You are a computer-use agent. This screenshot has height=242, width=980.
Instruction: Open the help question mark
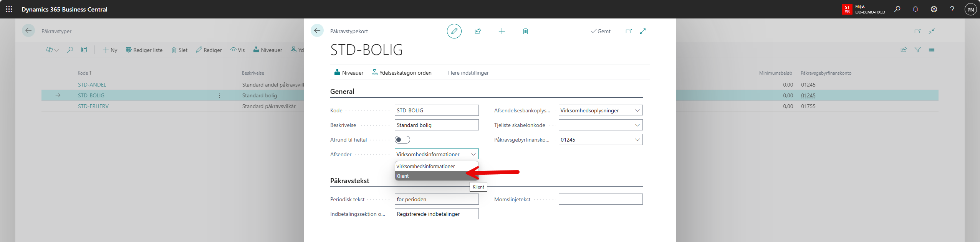[952, 9]
